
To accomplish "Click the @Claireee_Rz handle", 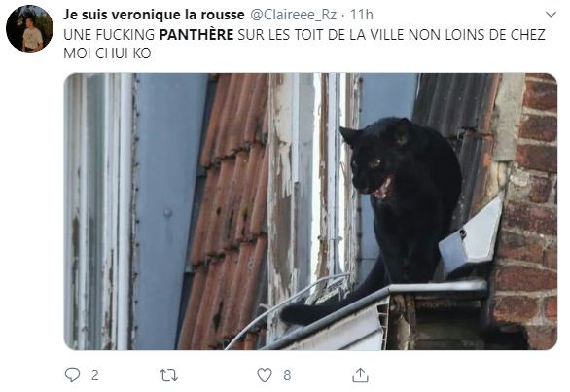I will pos(294,15).
